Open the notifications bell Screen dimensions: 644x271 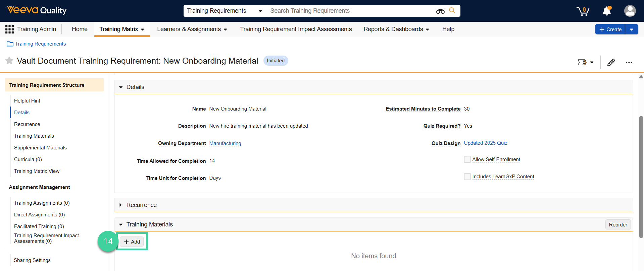click(607, 11)
